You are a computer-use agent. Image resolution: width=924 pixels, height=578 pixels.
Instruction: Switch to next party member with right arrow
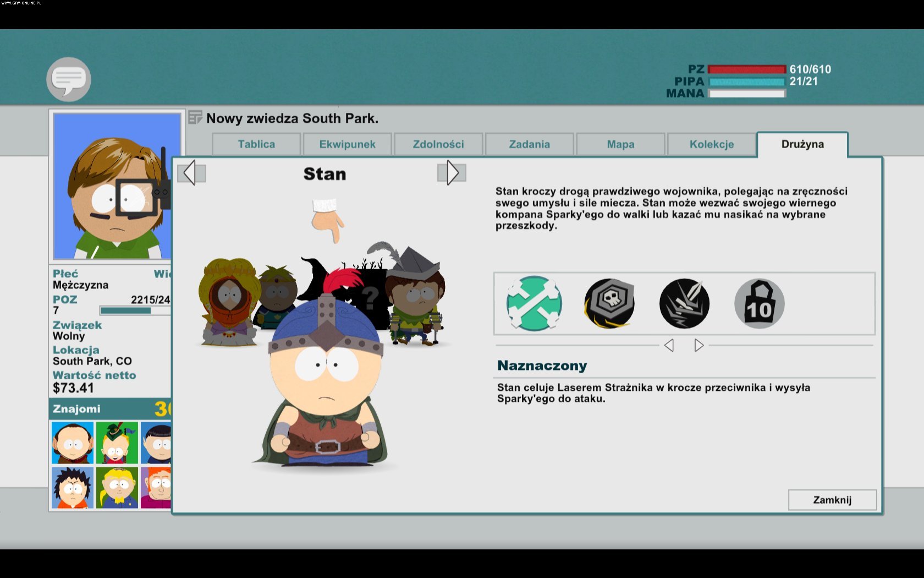tap(452, 173)
